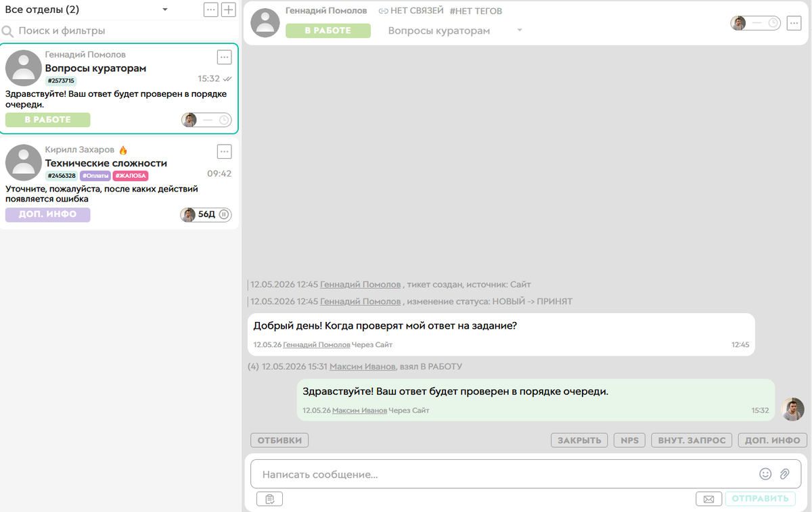Screen dimensions: 812x512
Task: Click the paperclip attach file icon
Action: point(785,474)
